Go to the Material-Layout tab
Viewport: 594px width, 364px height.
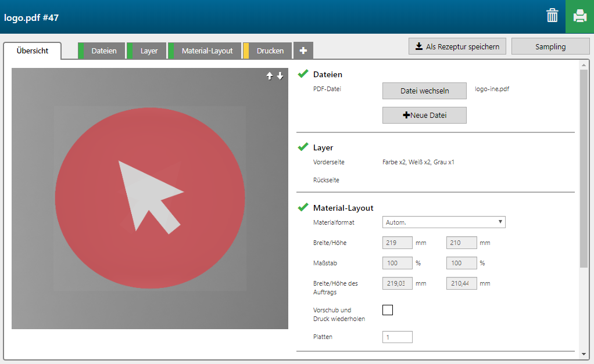tap(207, 51)
